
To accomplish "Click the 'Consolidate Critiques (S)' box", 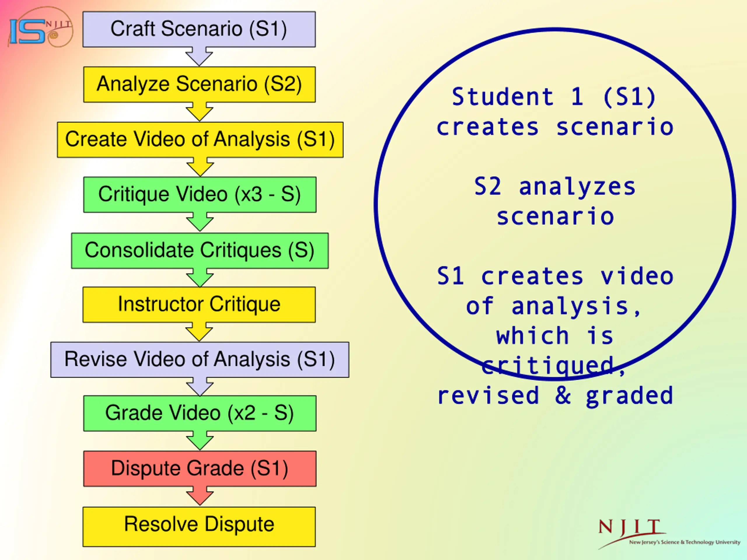I will (x=200, y=251).
